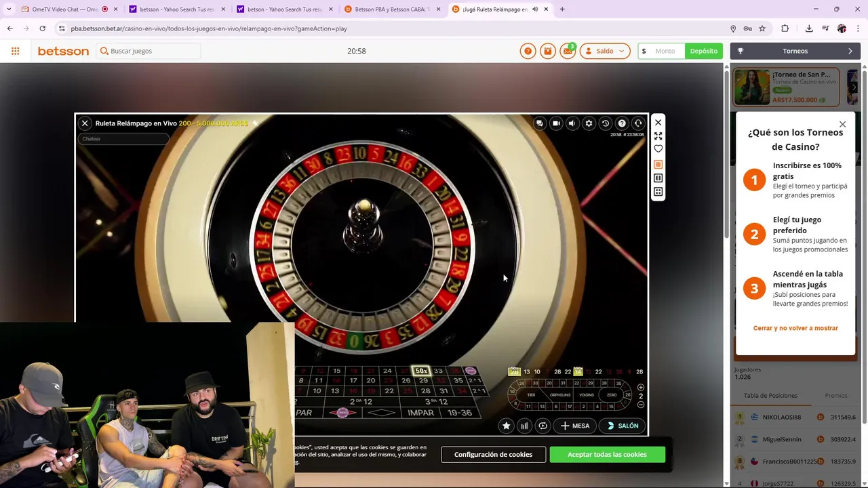
Task: Select four-game grid view layout icon
Action: click(658, 192)
